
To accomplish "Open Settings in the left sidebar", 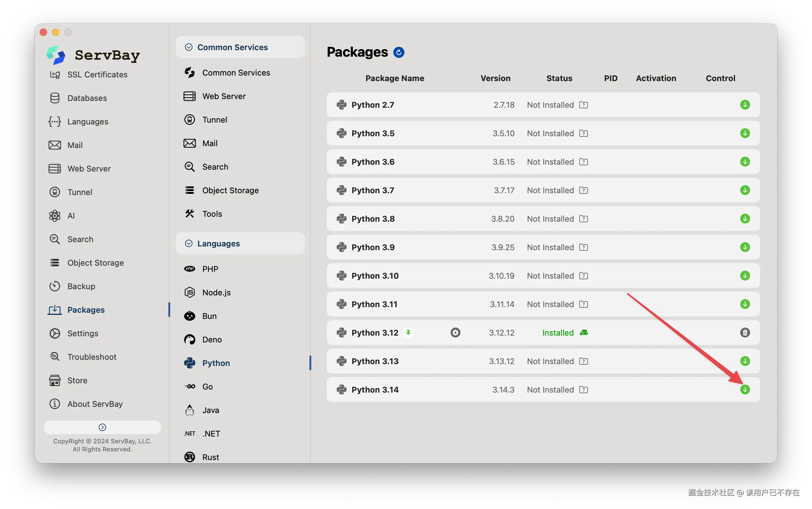I will click(x=83, y=333).
